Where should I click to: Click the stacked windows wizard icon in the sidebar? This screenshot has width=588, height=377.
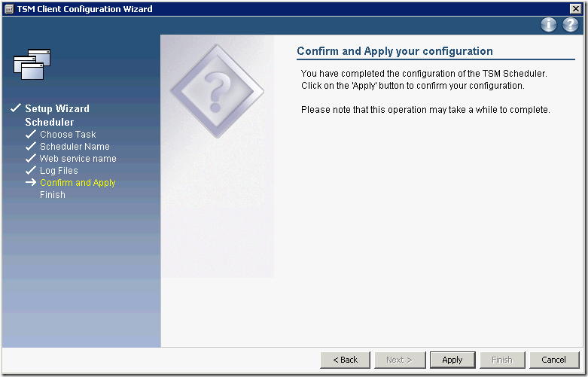point(32,64)
